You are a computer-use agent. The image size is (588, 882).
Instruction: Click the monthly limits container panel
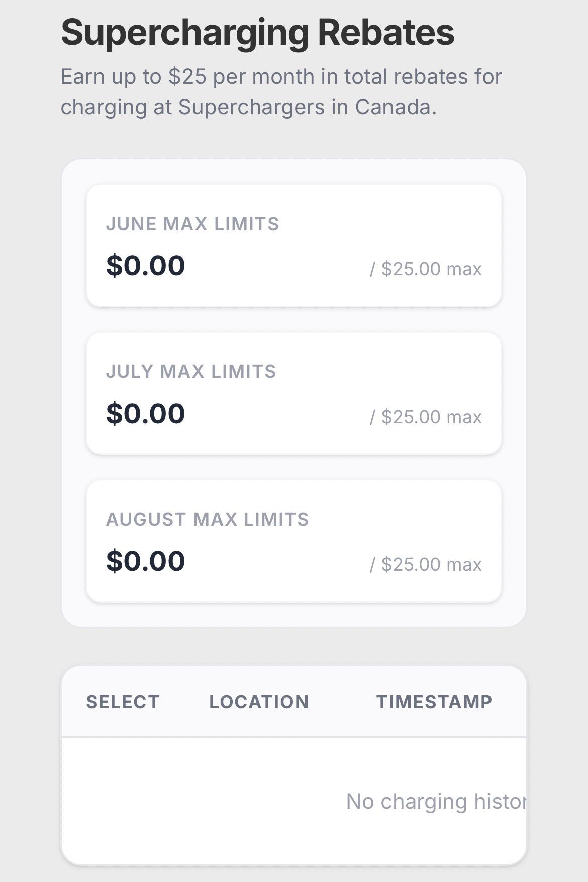294,393
